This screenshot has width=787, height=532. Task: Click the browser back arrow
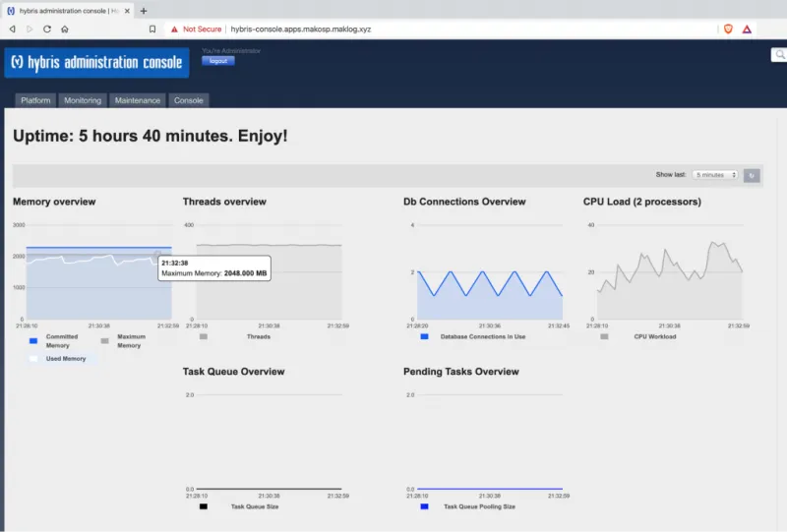pyautogui.click(x=12, y=30)
